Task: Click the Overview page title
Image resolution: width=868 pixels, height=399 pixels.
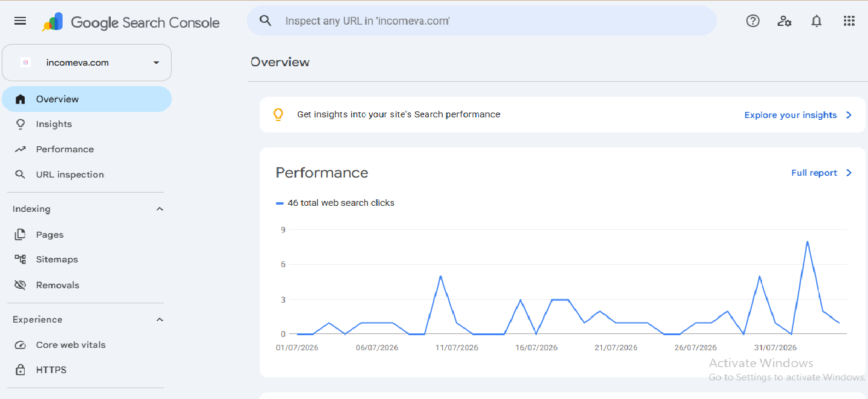Action: click(280, 62)
